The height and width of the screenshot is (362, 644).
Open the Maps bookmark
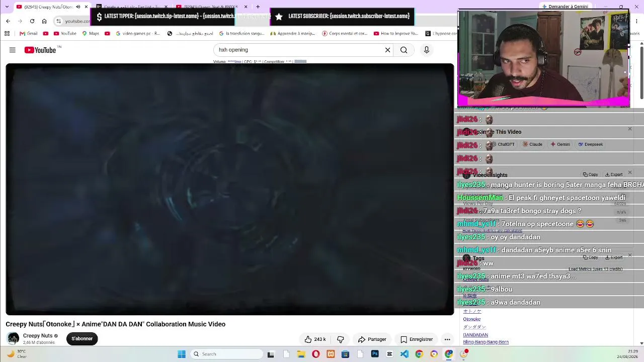click(91, 34)
